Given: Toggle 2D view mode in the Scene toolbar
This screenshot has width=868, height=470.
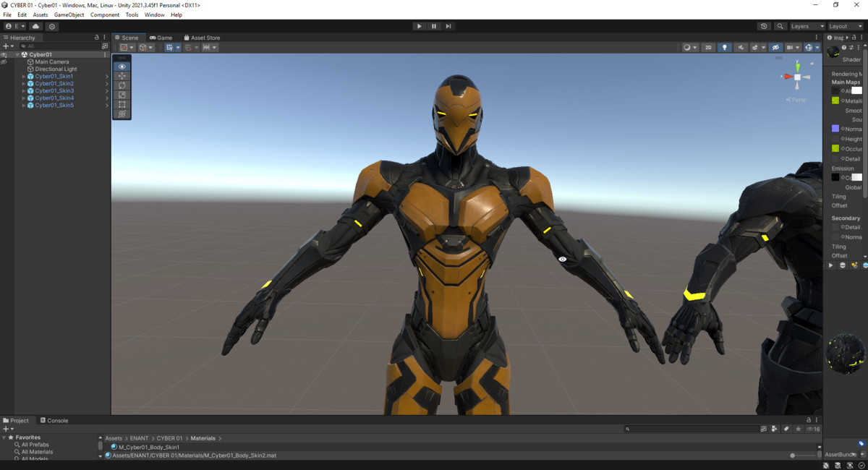Looking at the screenshot, I should coord(708,47).
